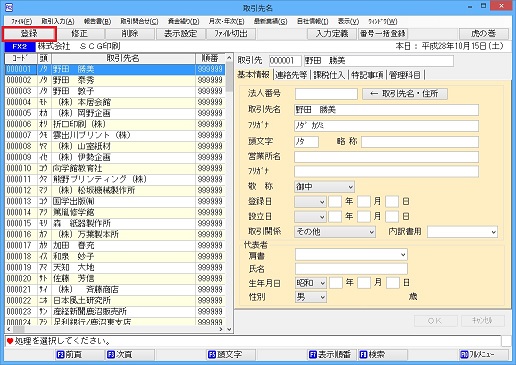Open the 資金繰り(D) menu
The width and height of the screenshot is (516, 365).
tap(184, 21)
